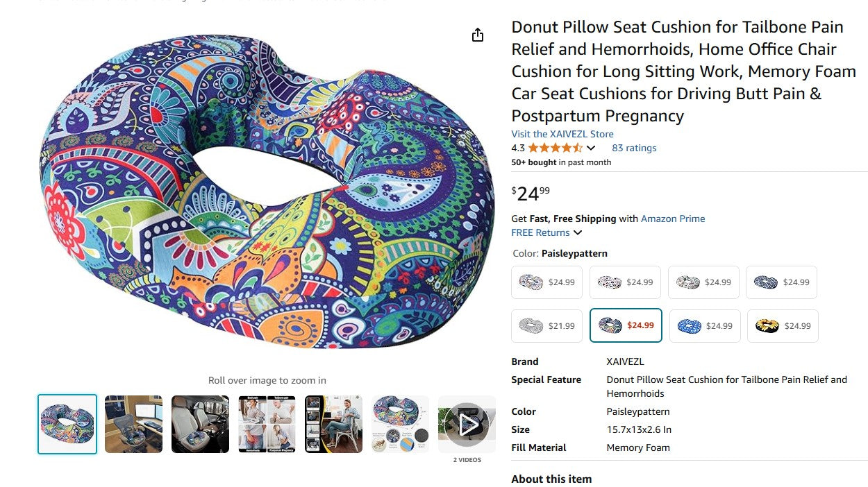
Task: Click the About this item heading
Action: tap(551, 479)
